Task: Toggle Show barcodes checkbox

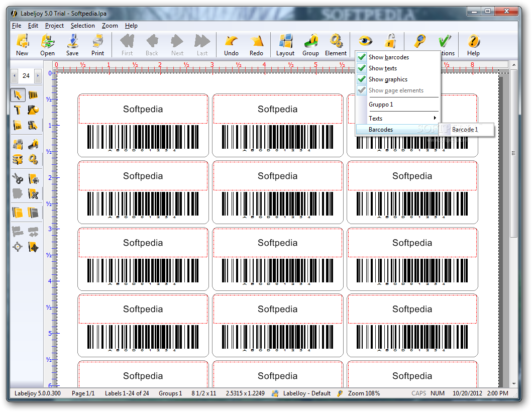Action: click(362, 57)
